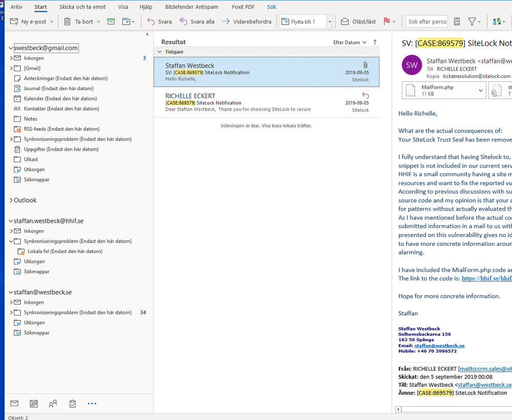Screen dimensions: 512x420
Task: Open the Kontakter folder
Action: pos(62,109)
